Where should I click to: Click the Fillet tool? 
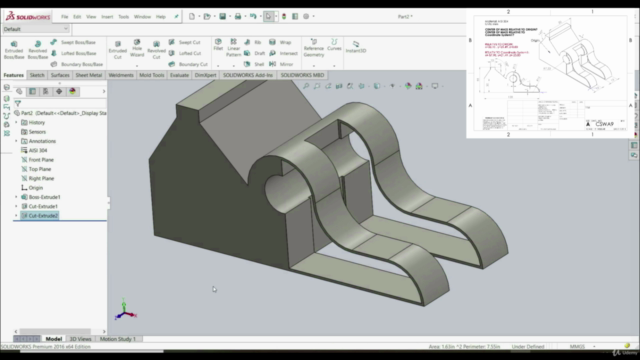coord(218,45)
